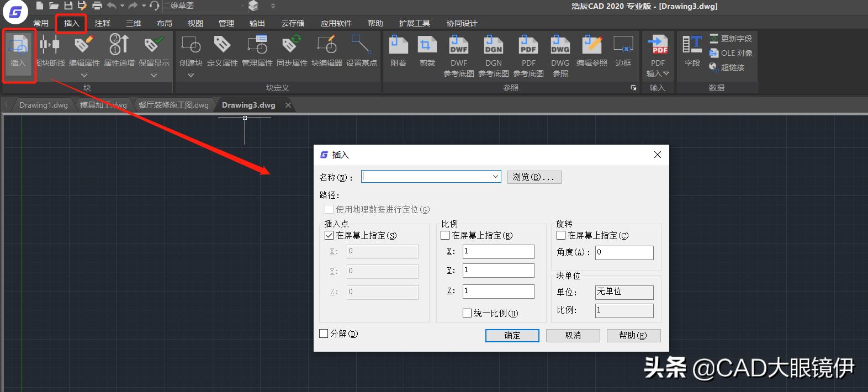Open the 定义属性 define attribute tool
868x392 pixels.
coord(223,51)
